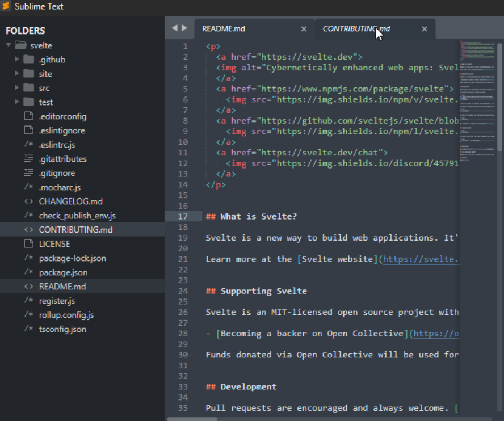Click the register.js file icon
Image resolution: width=504 pixels, height=421 pixels.
[x=28, y=301]
